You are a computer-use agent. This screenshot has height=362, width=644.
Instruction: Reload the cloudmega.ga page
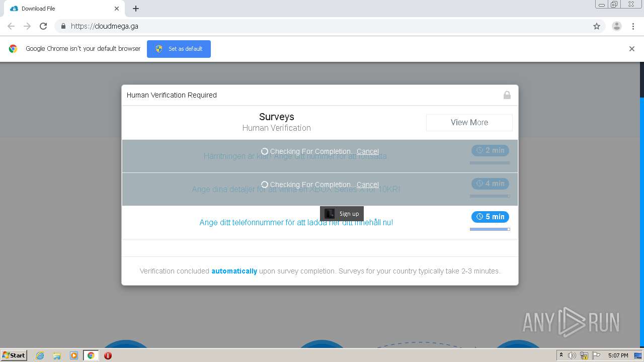click(43, 26)
